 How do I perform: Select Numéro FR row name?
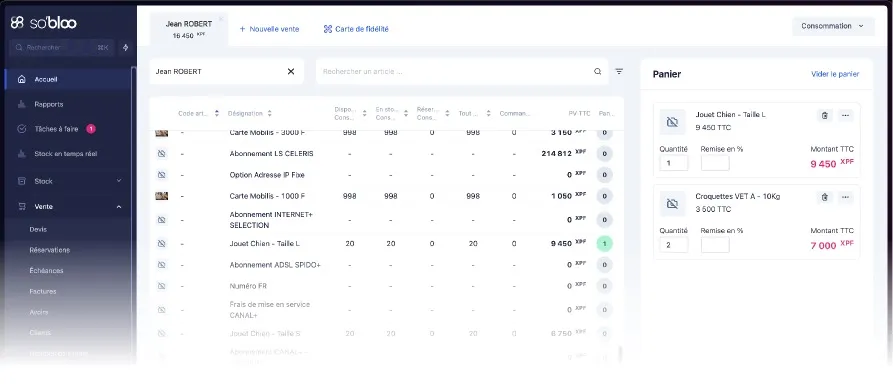[248, 286]
